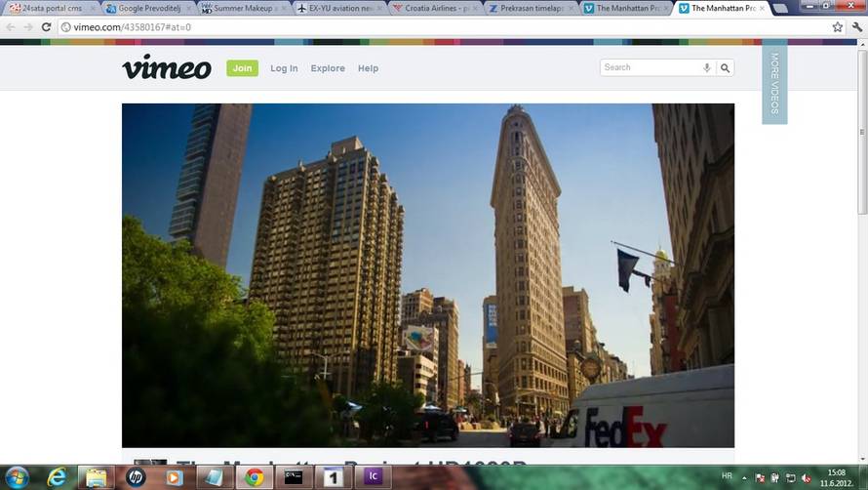The height and width of the screenshot is (490, 868).
Task: Open Adobe InCopy taskbar icon
Action: (373, 476)
